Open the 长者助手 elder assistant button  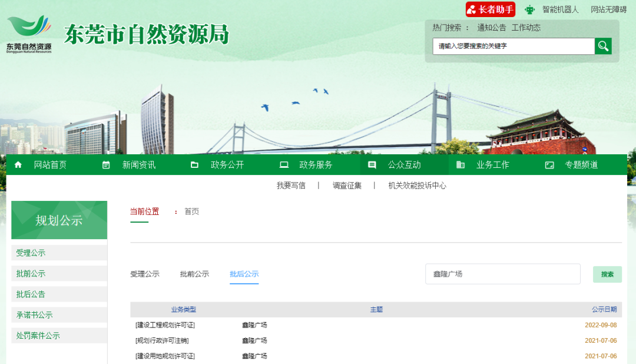click(x=491, y=9)
